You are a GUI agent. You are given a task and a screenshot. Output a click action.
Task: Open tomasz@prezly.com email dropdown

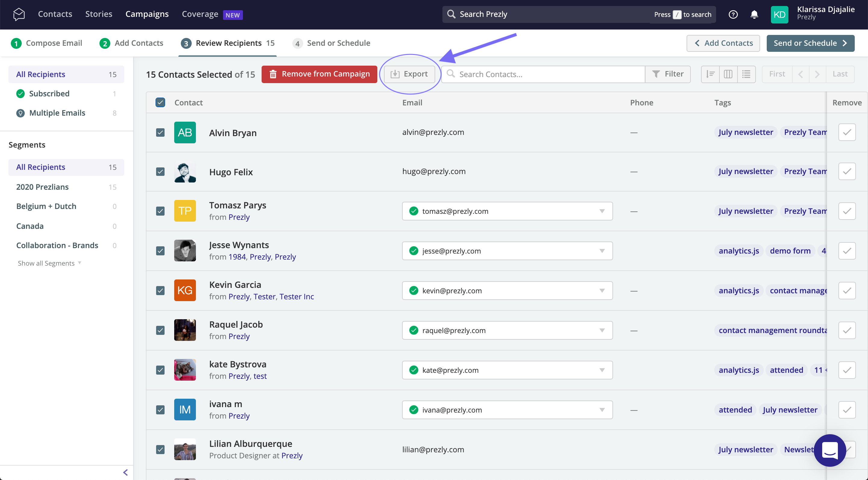click(x=507, y=211)
